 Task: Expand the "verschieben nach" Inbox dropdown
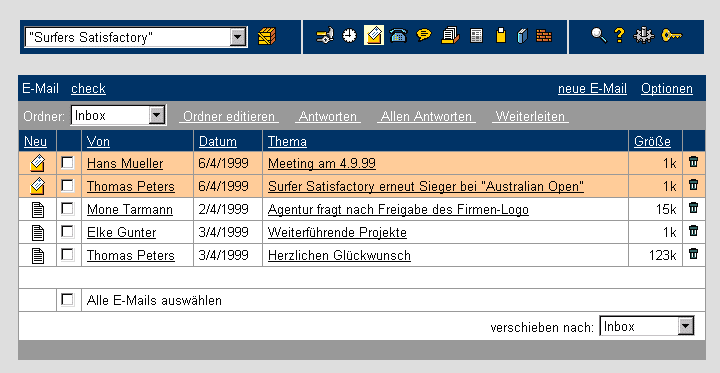click(686, 326)
